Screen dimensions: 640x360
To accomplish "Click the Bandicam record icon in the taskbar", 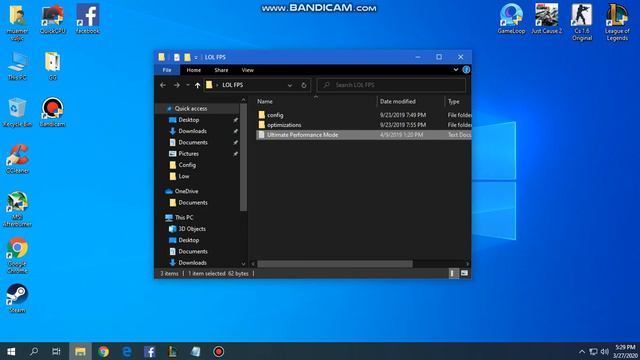I will [x=218, y=351].
